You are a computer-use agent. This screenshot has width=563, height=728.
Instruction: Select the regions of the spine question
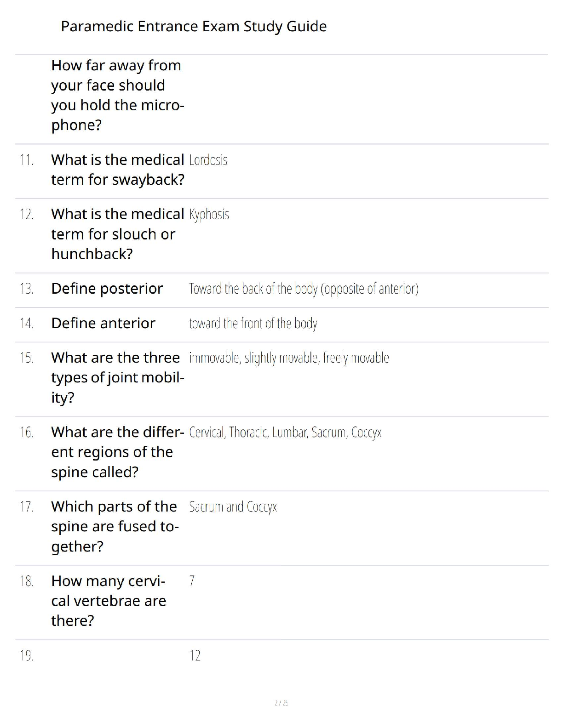tap(118, 452)
